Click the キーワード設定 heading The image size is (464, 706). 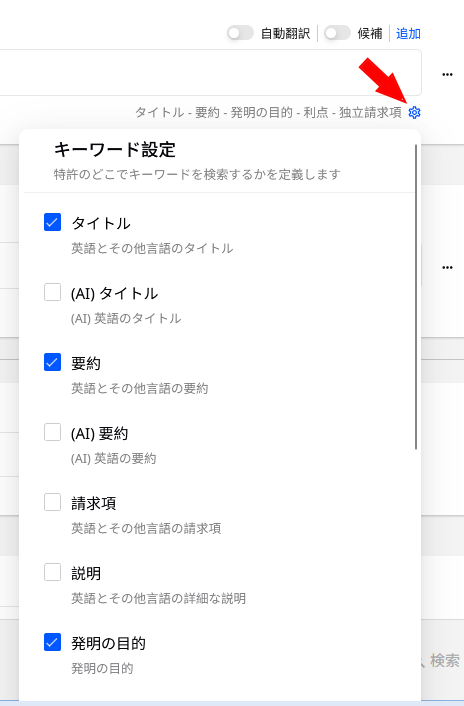[115, 149]
